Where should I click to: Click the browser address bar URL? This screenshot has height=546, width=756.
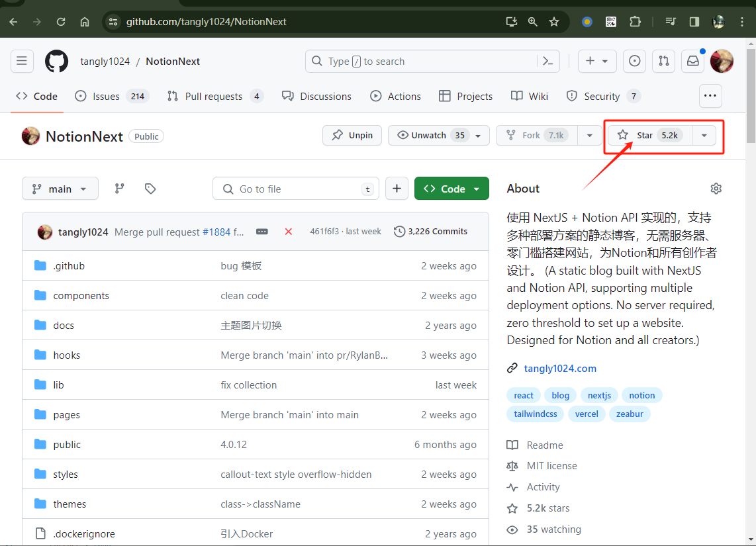pos(207,22)
